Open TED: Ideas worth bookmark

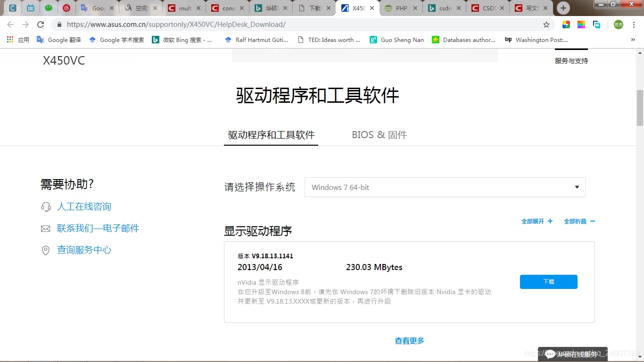pos(329,40)
